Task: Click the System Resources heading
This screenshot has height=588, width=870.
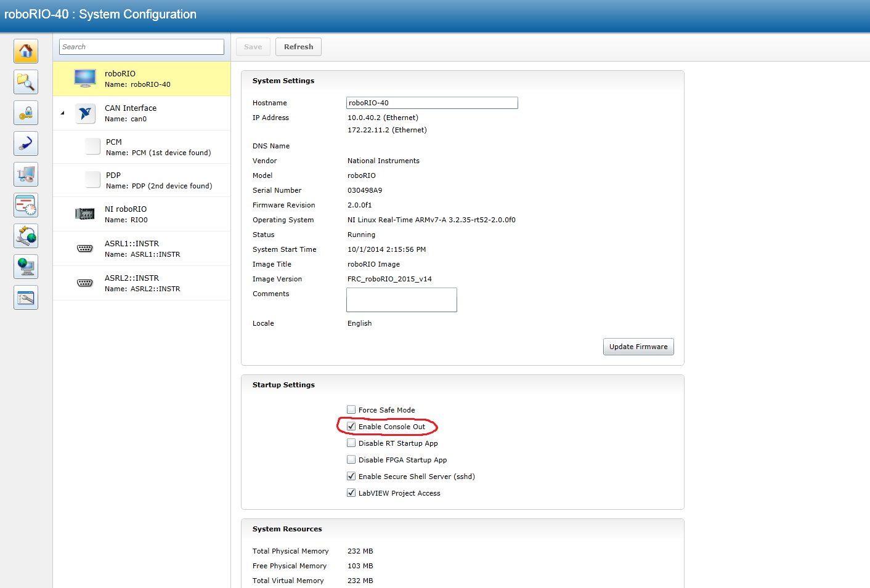Action: coord(287,529)
